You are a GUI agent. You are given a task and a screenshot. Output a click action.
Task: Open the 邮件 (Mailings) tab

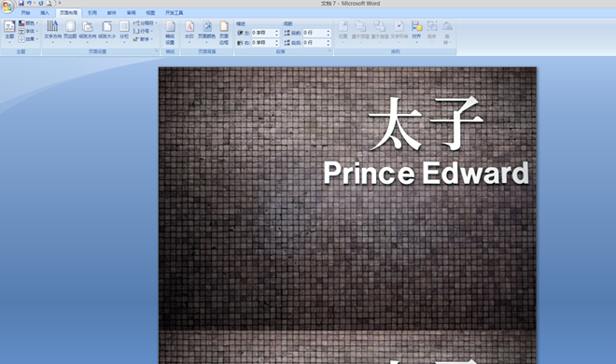click(112, 13)
